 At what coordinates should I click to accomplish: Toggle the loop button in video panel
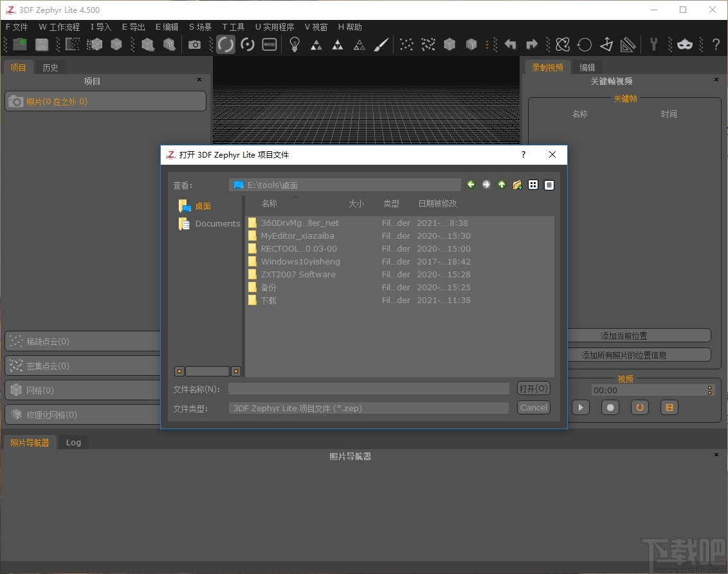(639, 407)
